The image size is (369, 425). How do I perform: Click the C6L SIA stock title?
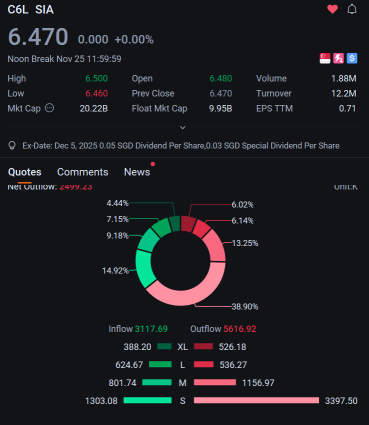[x=31, y=10]
